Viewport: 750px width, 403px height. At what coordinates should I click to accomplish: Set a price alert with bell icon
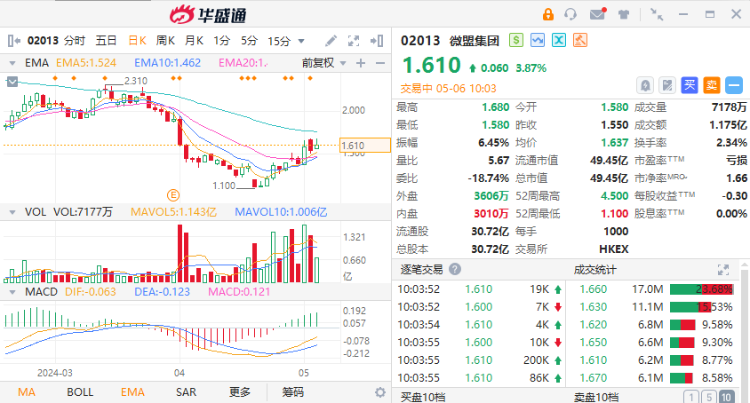(645, 86)
